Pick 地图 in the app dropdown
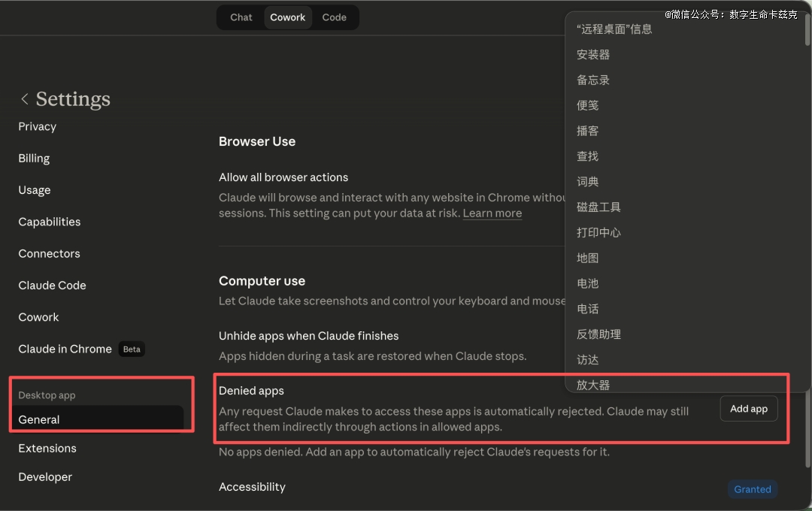 coord(588,258)
